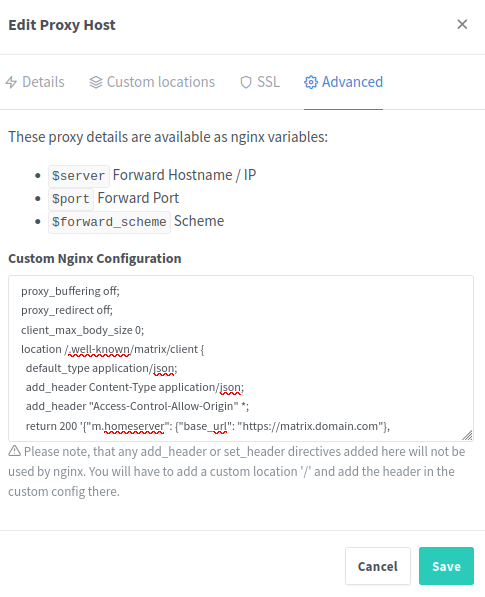Click inside the Custom Nginx Configuration textarea
This screenshot has width=485, height=597.
click(x=241, y=358)
